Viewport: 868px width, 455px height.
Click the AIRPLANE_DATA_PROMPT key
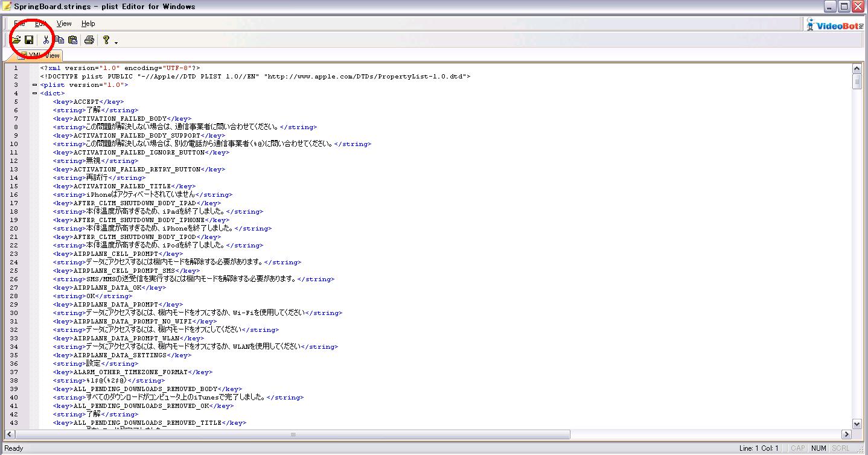pyautogui.click(x=118, y=305)
